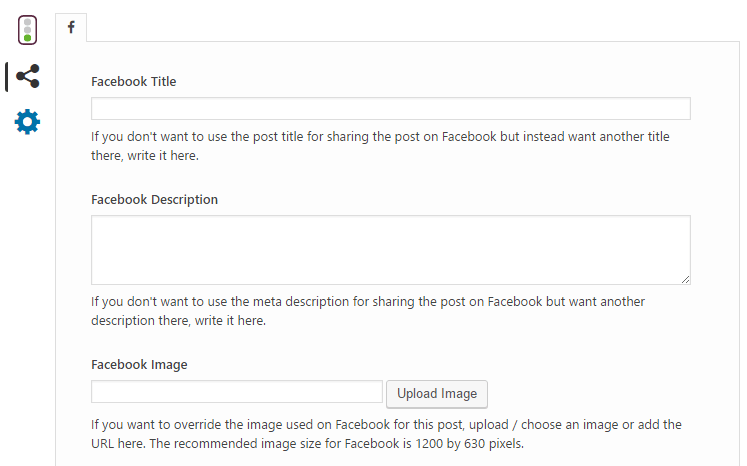Click the Upload Image button
747x466 pixels.
437,394
